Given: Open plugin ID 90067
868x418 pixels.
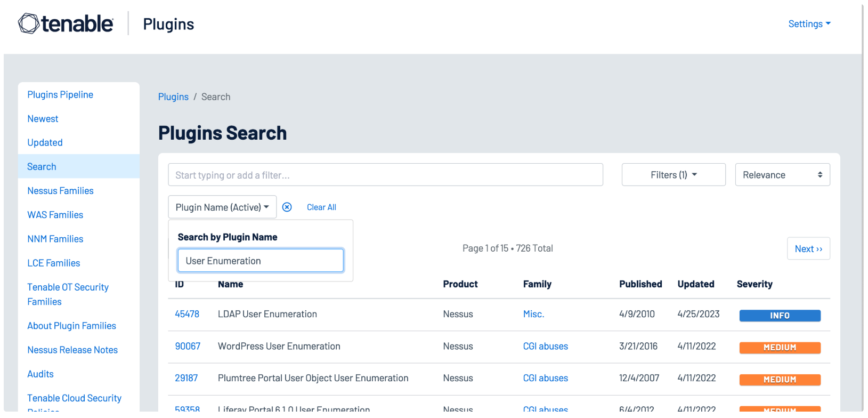Looking at the screenshot, I should pos(188,347).
